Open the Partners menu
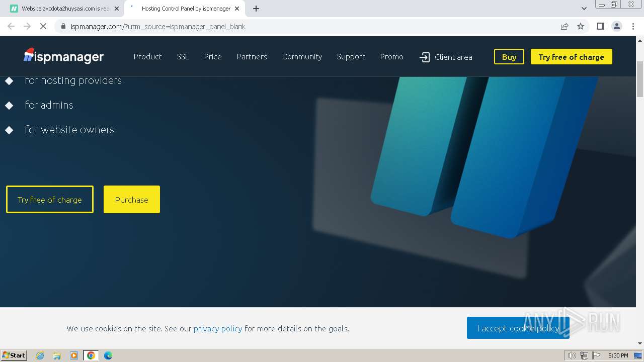This screenshot has height=362, width=644. (x=252, y=56)
